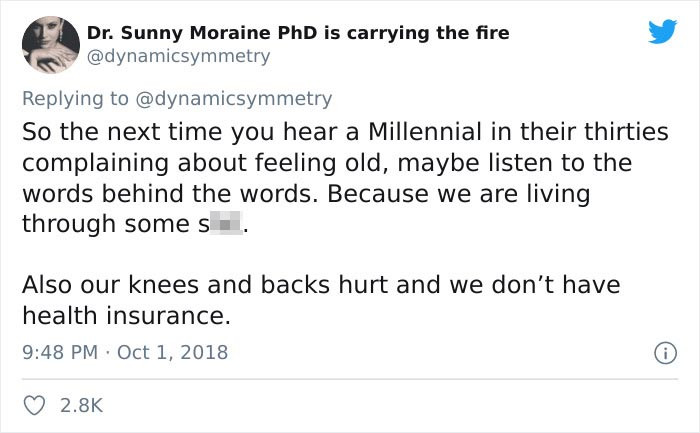Click the Twitter bird logo icon

(662, 31)
